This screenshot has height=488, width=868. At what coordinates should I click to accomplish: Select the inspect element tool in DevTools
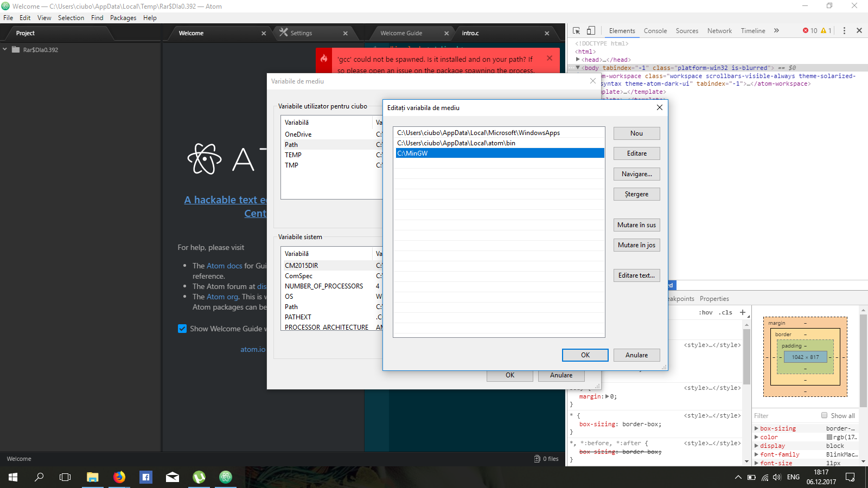click(x=577, y=30)
